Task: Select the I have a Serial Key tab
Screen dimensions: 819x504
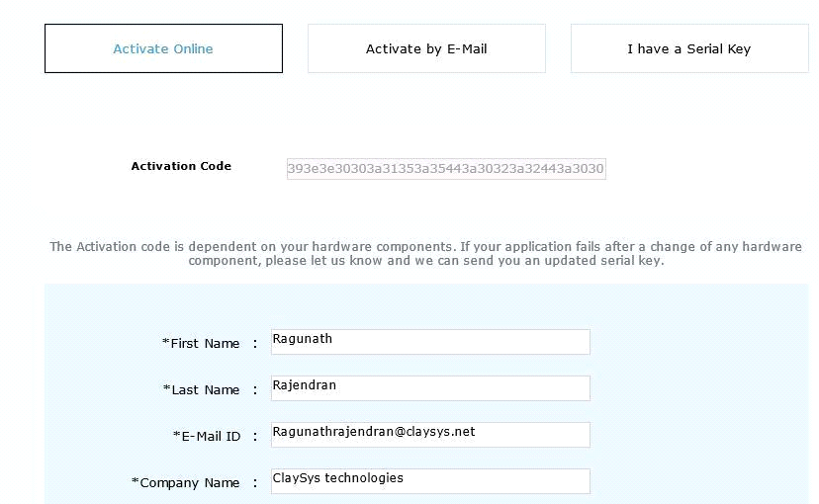Action: point(688,48)
